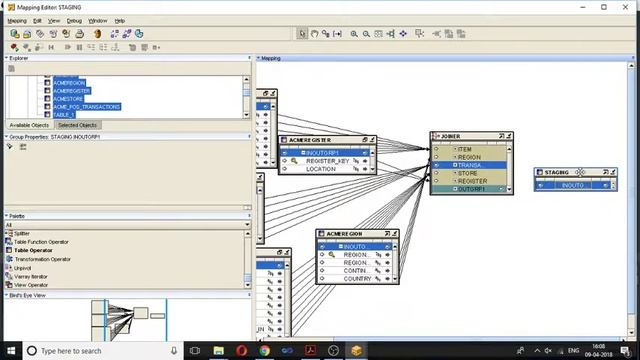Image resolution: width=640 pixels, height=360 pixels.
Task: Click the small icon under Explorer header
Action: (11, 69)
